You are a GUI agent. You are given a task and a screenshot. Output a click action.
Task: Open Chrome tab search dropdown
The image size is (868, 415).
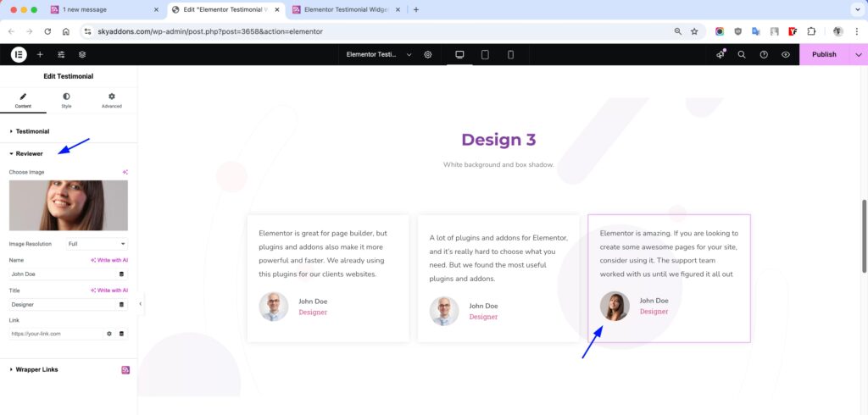[x=857, y=9]
